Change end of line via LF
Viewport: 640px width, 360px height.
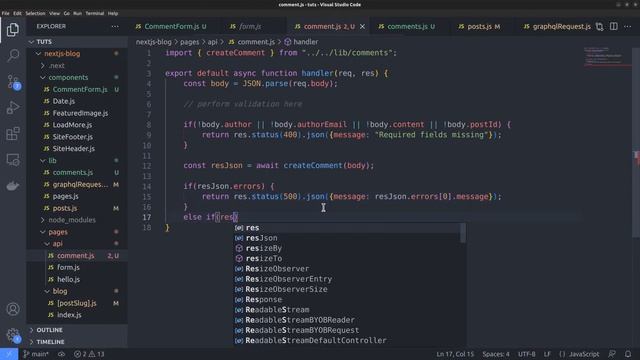point(547,354)
